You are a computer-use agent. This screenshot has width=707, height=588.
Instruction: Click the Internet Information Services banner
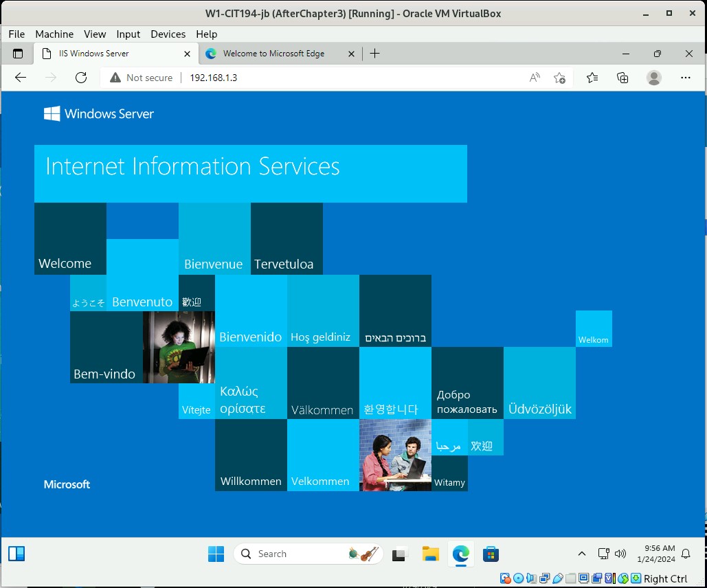click(251, 174)
